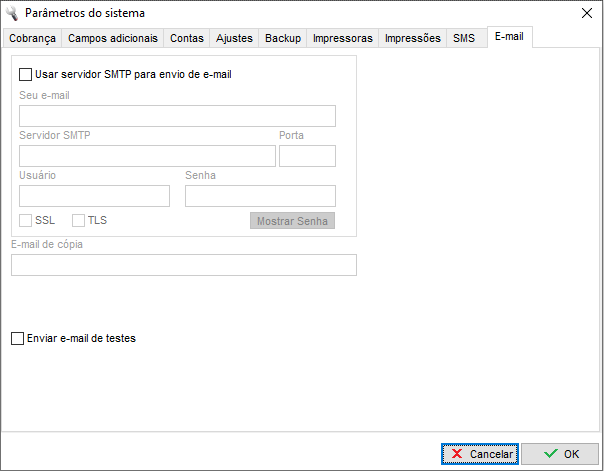Select the Impressões tab

click(x=413, y=38)
